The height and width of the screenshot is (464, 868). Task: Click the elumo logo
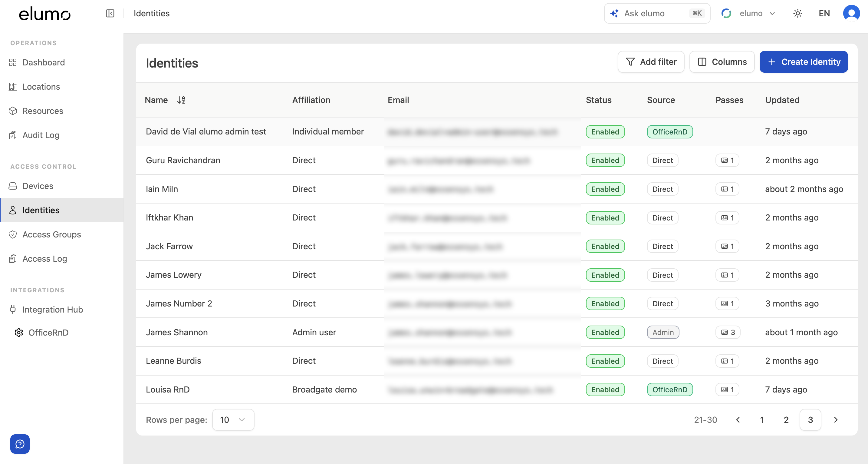[x=45, y=14]
